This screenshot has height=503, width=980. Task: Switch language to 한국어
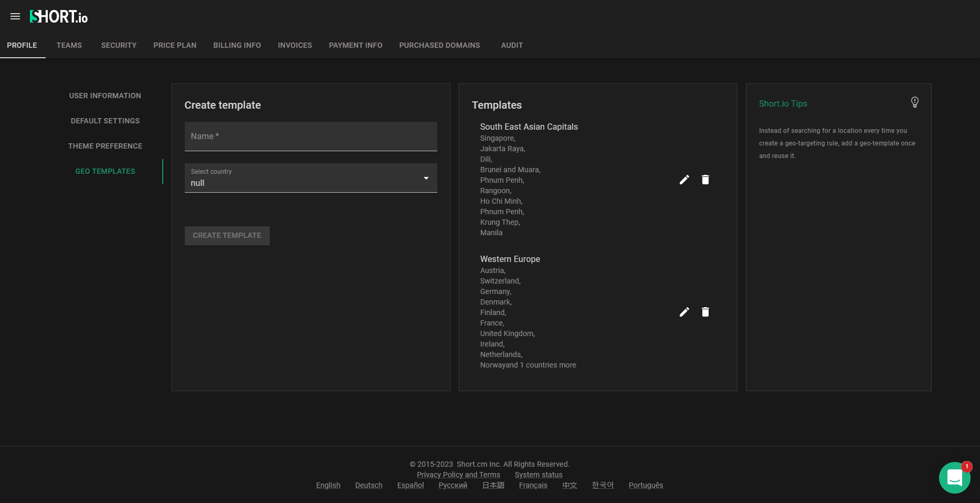603,485
